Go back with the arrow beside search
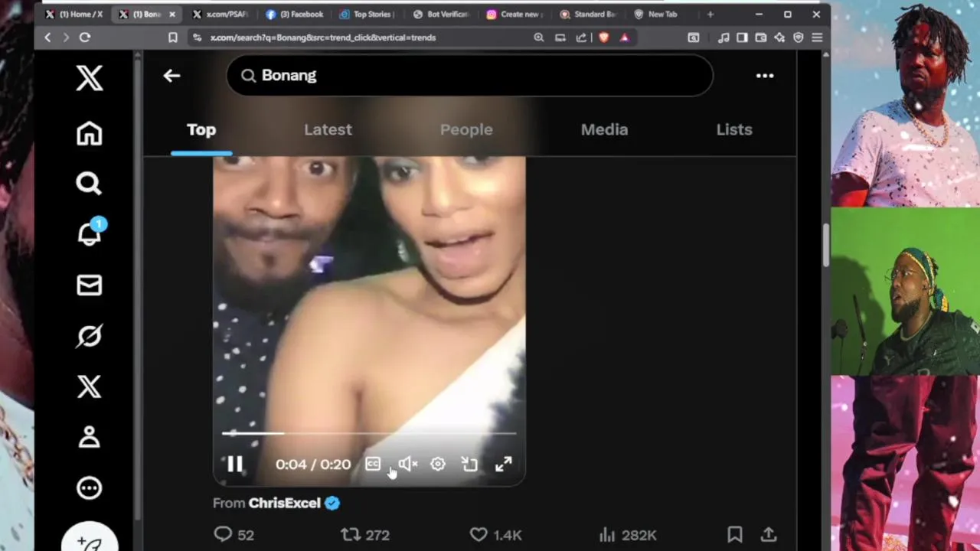 [x=171, y=75]
